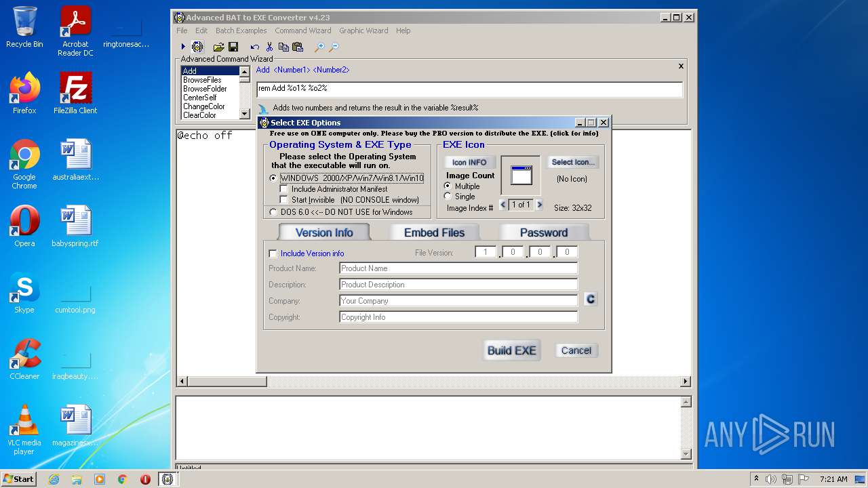The width and height of the screenshot is (868, 488).
Task: Select DOS 6.0 radio option
Action: [273, 212]
